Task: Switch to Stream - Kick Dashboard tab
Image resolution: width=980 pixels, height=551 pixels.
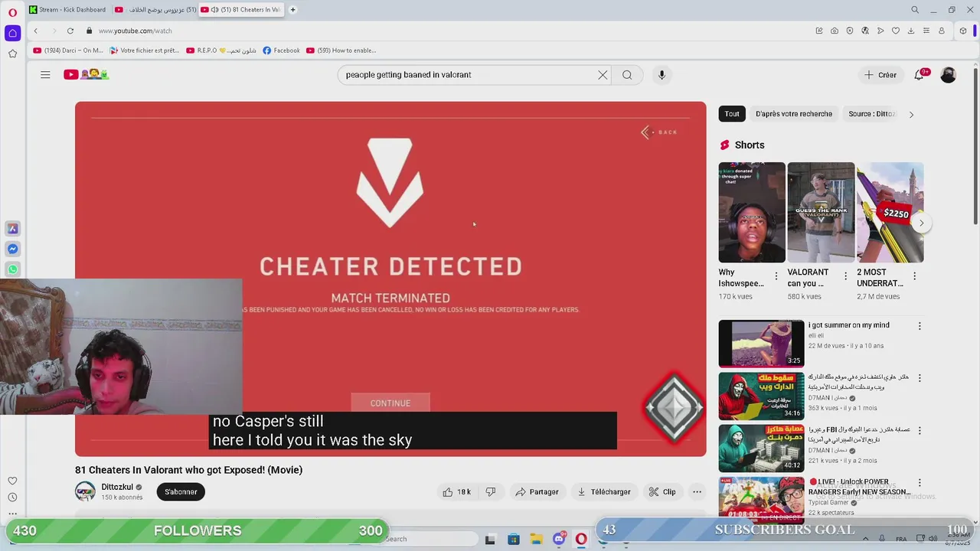Action: click(x=67, y=10)
